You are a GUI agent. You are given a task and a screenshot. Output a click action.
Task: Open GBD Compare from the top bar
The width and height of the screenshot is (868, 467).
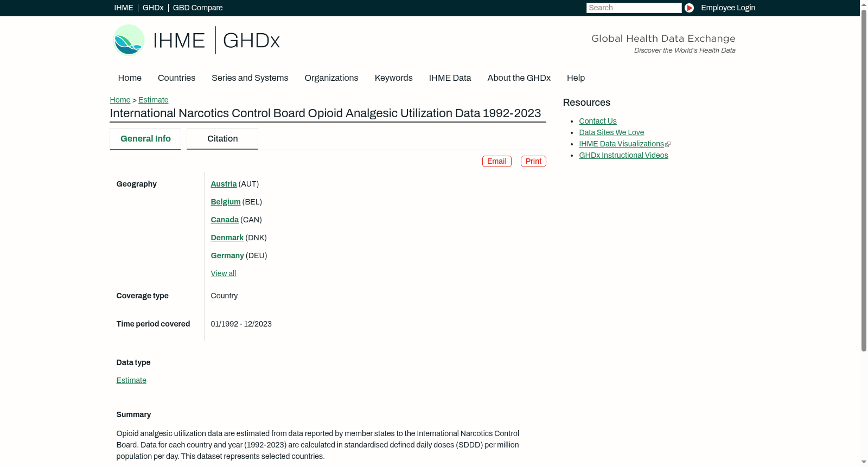tap(197, 8)
